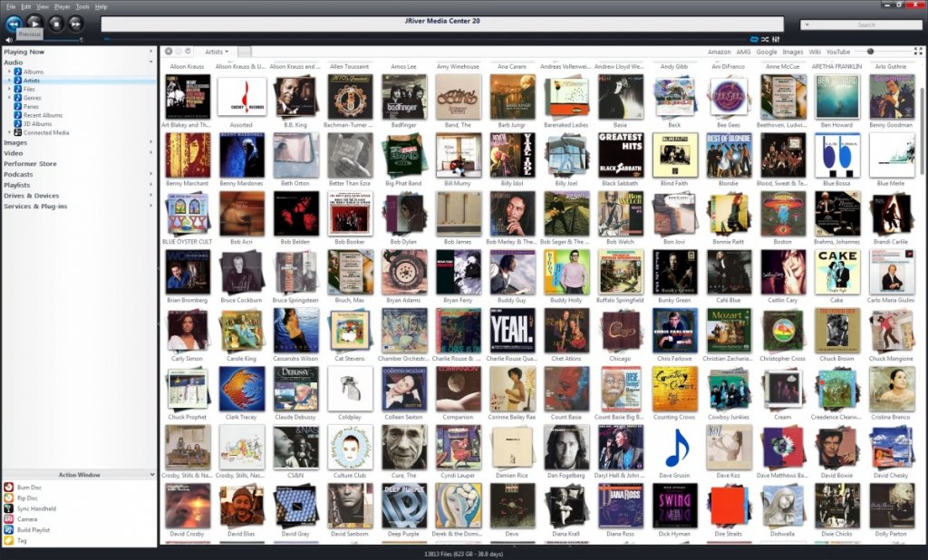928x560 pixels.
Task: Open the Help menu
Action: (x=101, y=6)
